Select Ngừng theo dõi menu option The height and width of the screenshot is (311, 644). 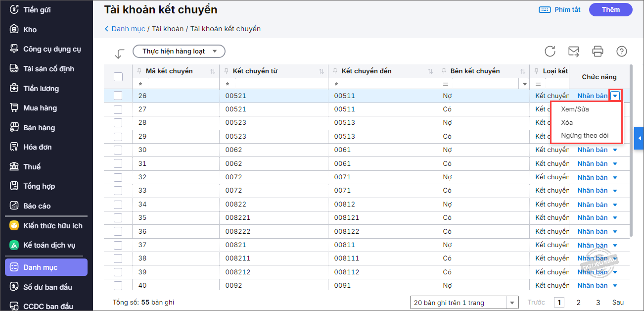585,135
